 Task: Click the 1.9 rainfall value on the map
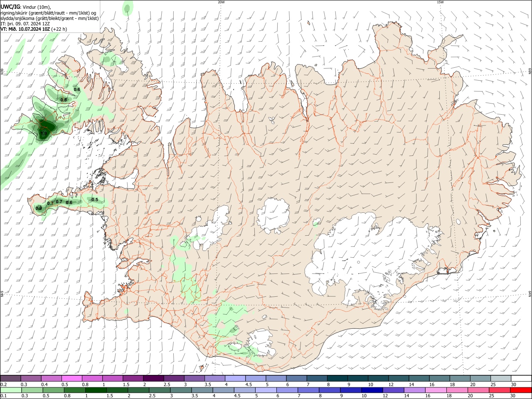click(x=44, y=133)
